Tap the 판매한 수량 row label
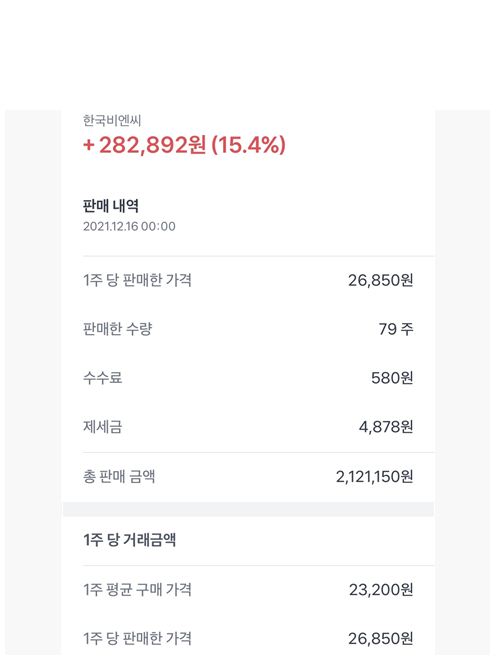The height and width of the screenshot is (655, 490). (x=117, y=329)
